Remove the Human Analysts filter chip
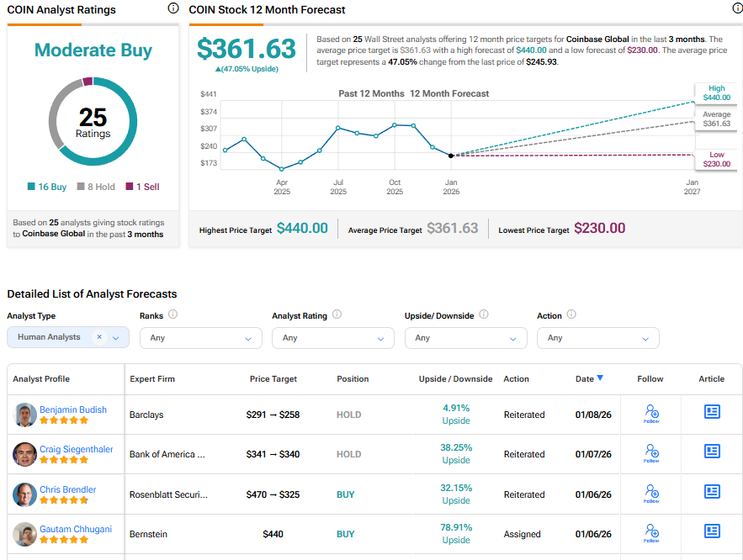Image resolution: width=743 pixels, height=560 pixels. pyautogui.click(x=99, y=337)
